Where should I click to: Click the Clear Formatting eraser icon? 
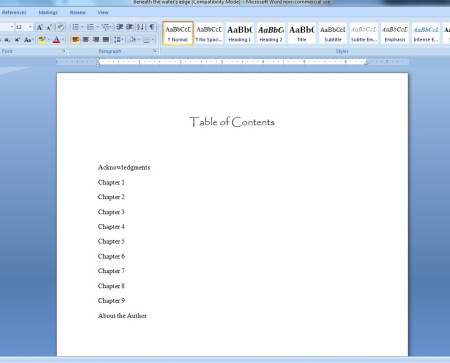coord(60,27)
